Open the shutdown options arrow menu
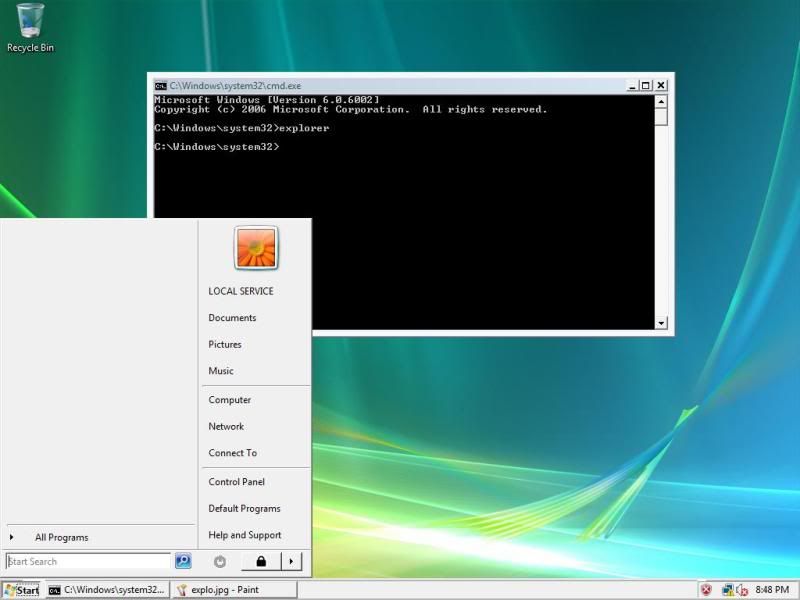Image resolution: width=800 pixels, height=600 pixels. (291, 561)
